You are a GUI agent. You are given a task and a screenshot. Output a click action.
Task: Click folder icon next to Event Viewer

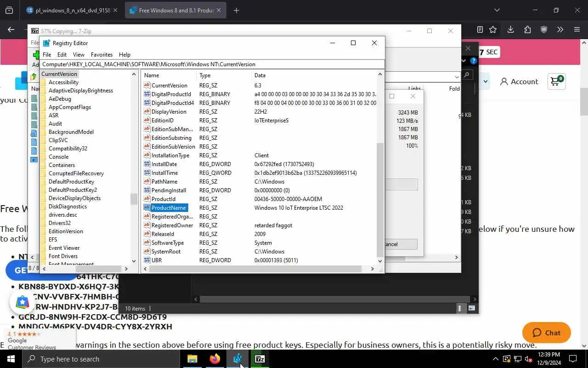tap(44, 248)
